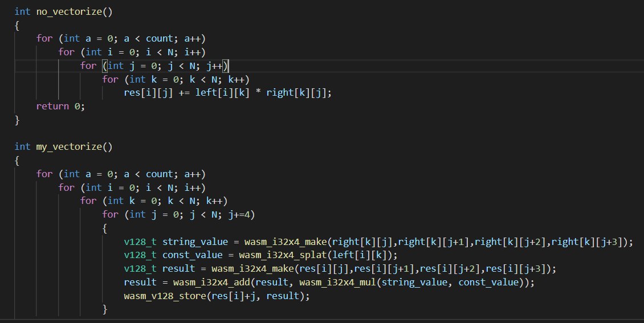
Task: Click wasm_i32x4_mul function call
Action: point(337,283)
